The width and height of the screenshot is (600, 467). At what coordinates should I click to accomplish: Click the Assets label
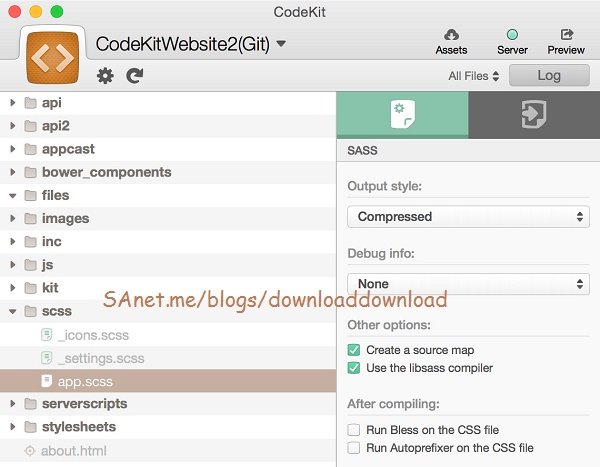pos(452,50)
